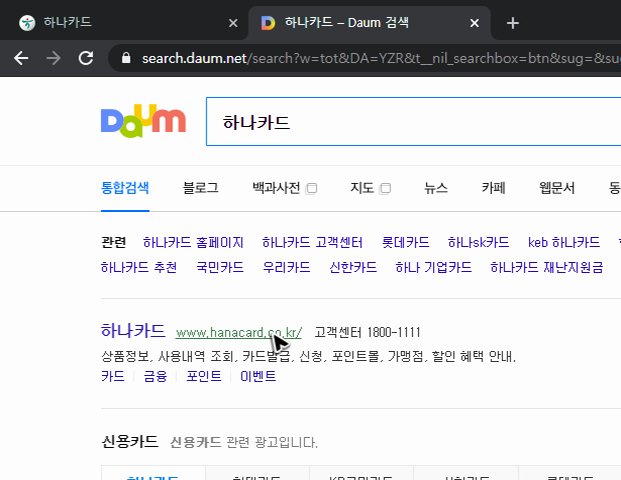Search related term 국민카드
Viewport: 621px width, 480px height.
coord(220,267)
